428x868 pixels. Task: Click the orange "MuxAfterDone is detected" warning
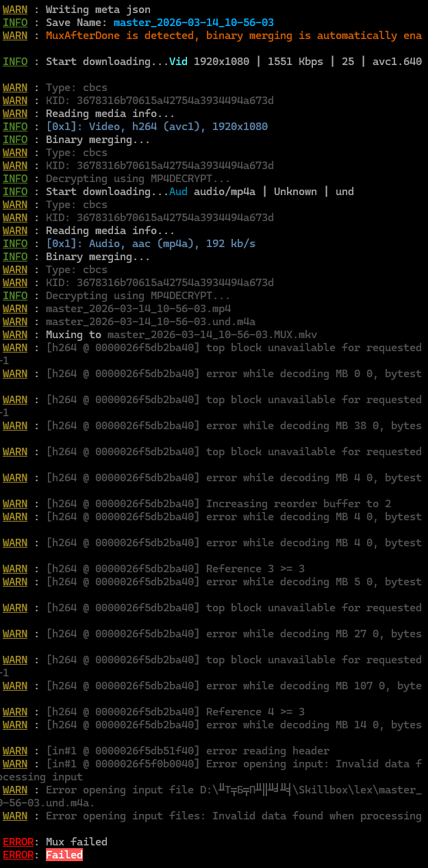tap(233, 36)
